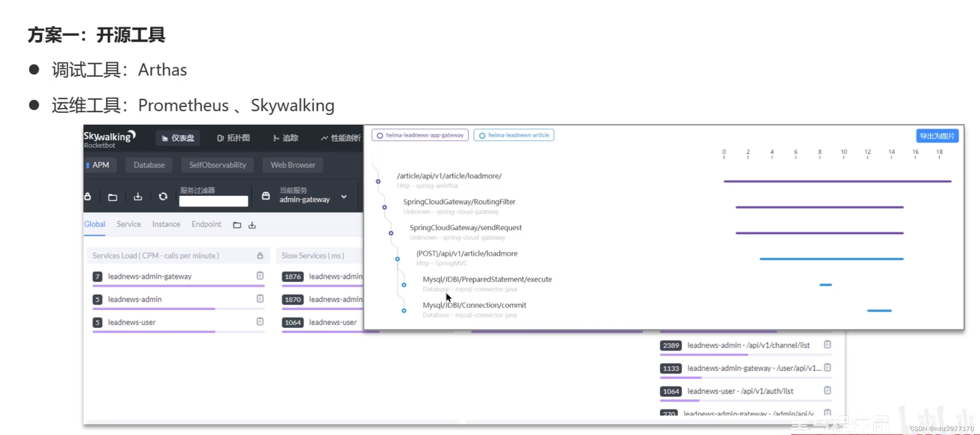Expand the 当前服务 admin-gateway dropdown
Screen dimensions: 980x435
pos(344,197)
